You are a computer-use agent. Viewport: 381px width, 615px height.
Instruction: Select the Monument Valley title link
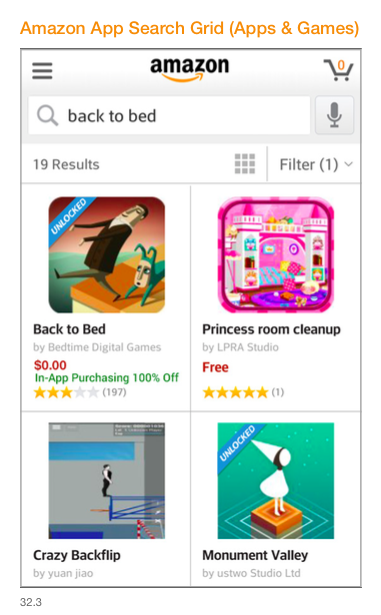point(255,555)
